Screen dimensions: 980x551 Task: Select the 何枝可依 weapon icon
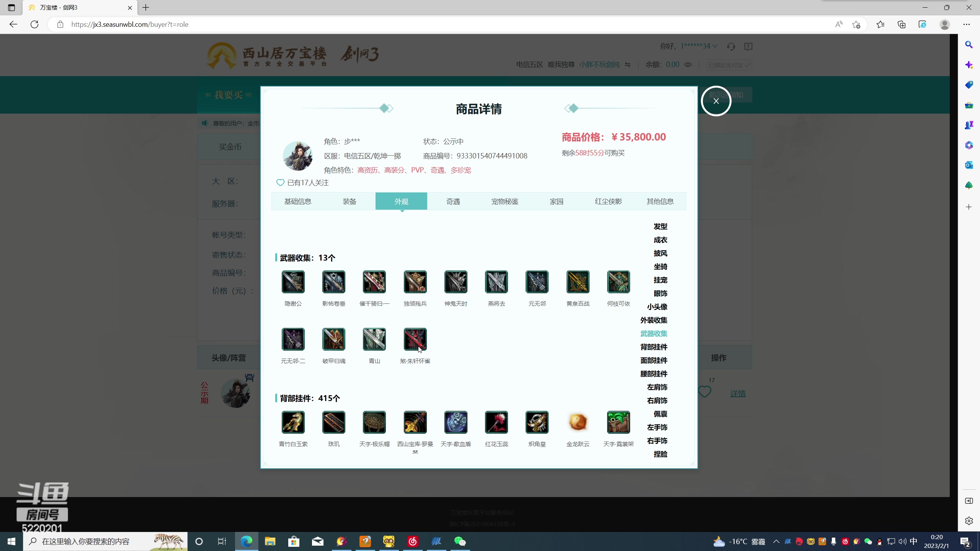[x=618, y=282]
